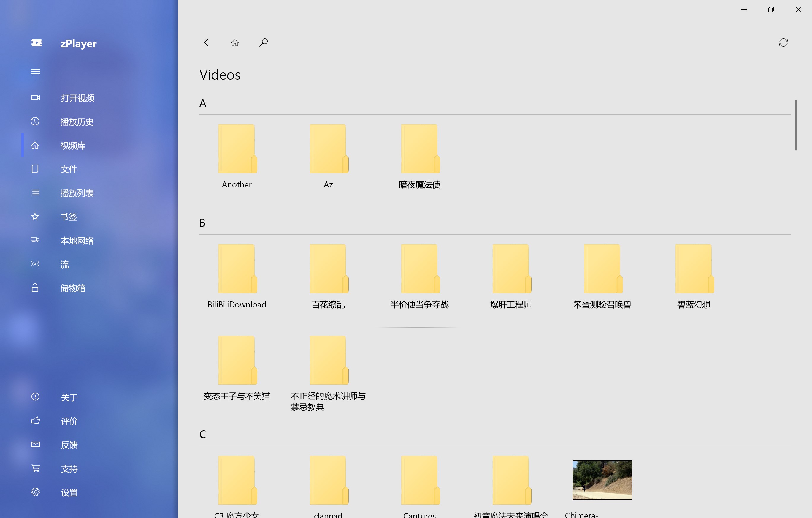Open 储物箱 storage box
The image size is (812, 518).
72,288
